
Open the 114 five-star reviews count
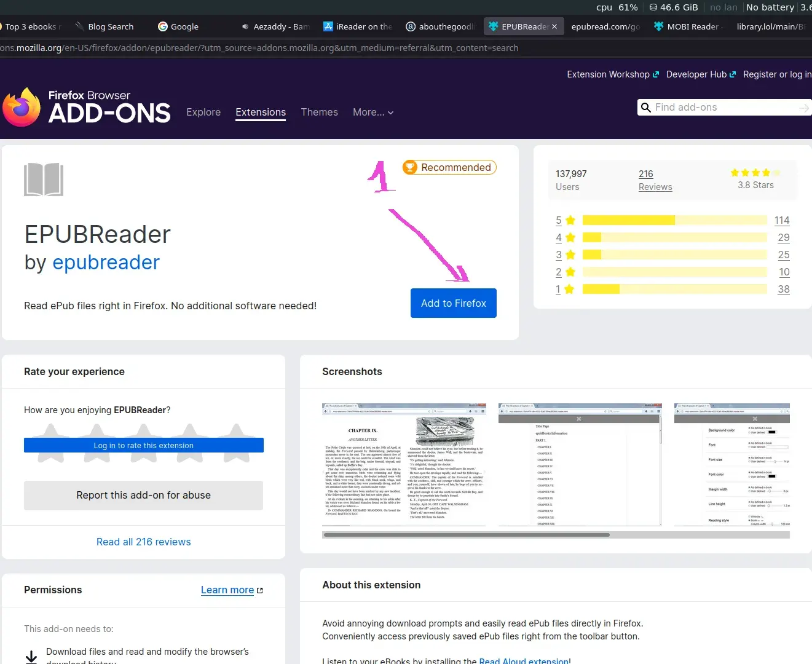(x=782, y=220)
